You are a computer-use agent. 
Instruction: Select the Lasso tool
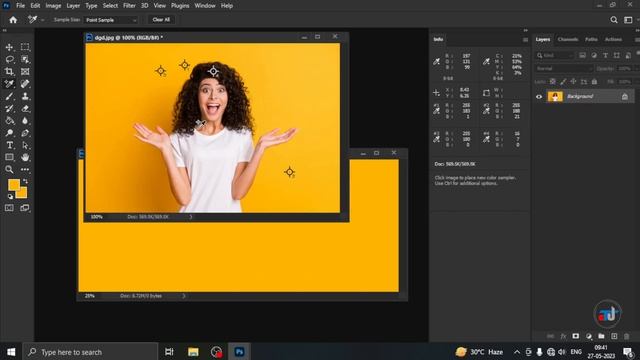[9, 60]
